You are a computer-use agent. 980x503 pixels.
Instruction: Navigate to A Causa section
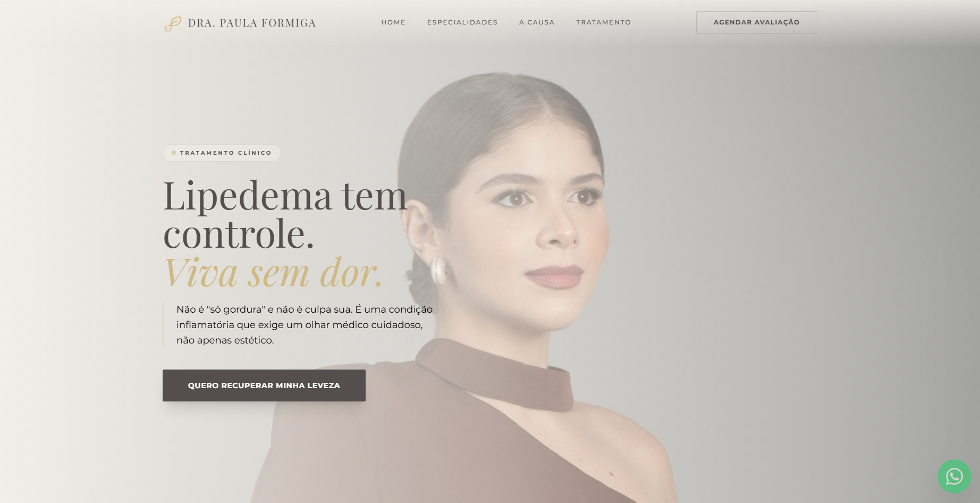tap(537, 22)
